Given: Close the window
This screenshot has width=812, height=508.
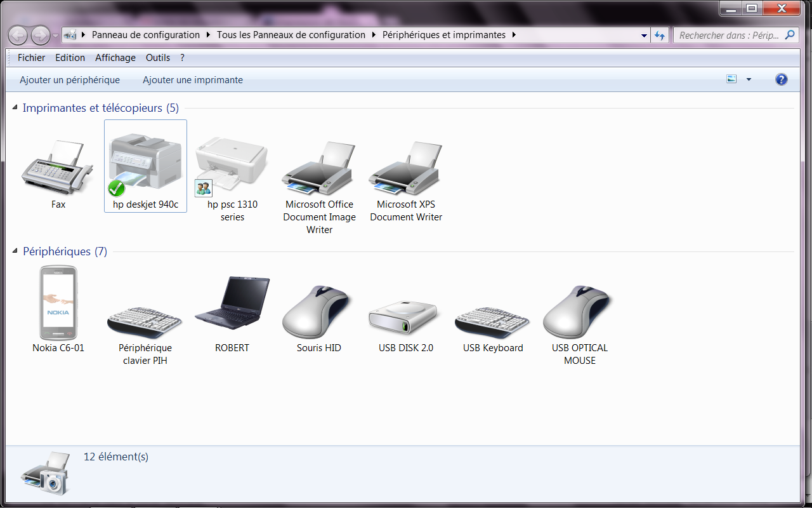Looking at the screenshot, I should pyautogui.click(x=782, y=8).
